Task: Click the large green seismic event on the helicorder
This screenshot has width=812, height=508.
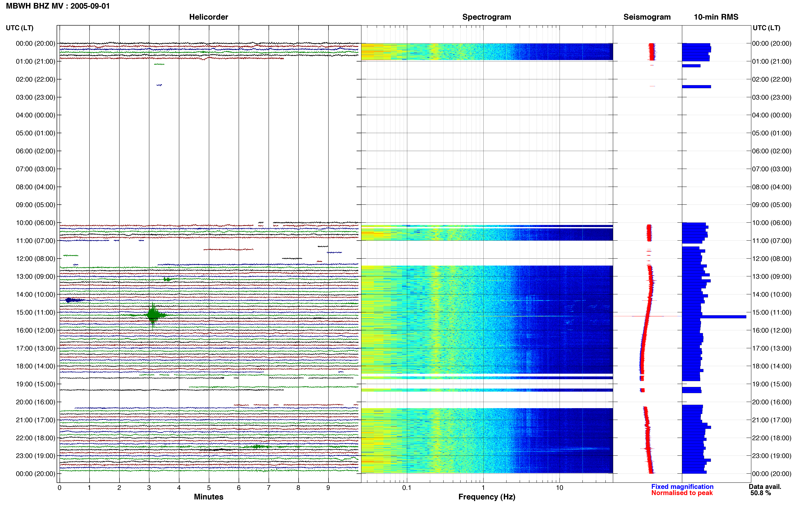Action: (x=153, y=315)
